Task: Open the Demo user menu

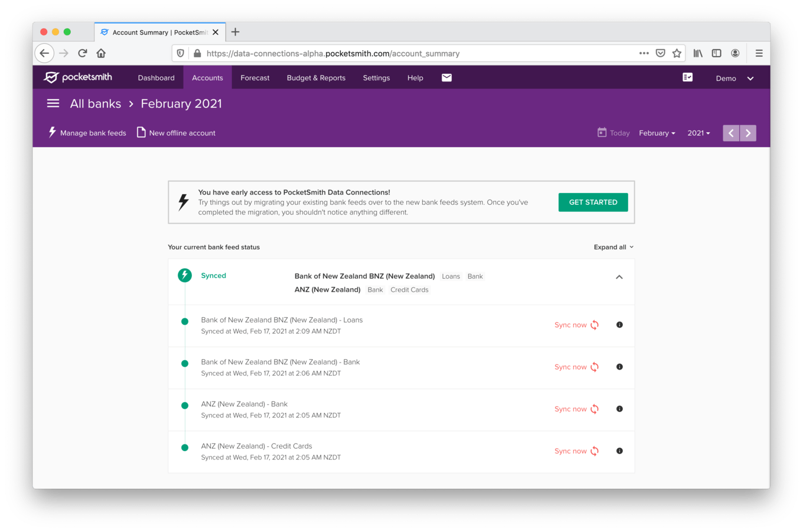Action: click(735, 78)
